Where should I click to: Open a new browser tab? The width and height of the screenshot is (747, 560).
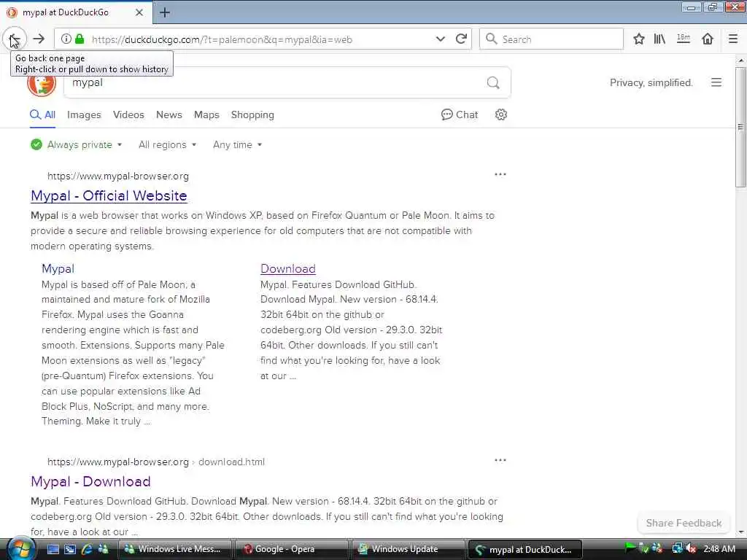[165, 12]
